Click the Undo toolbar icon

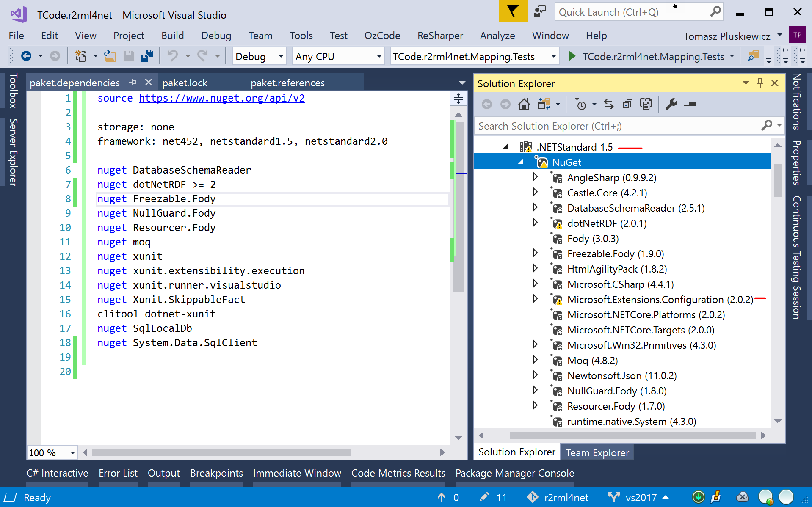click(x=172, y=56)
